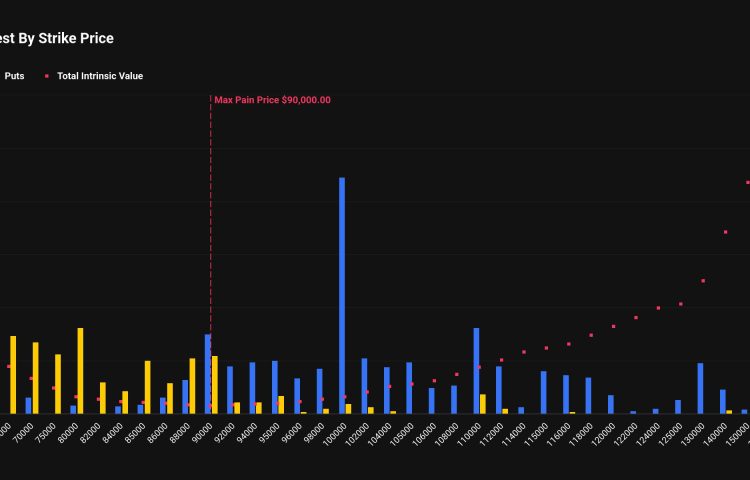Click the blue calls bar at 110000
This screenshot has height=480, width=750.
click(x=476, y=370)
